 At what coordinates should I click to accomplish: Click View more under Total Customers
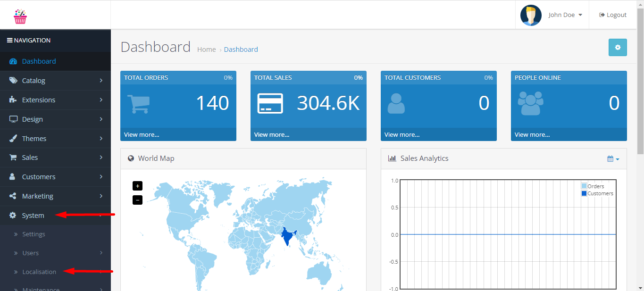point(402,135)
